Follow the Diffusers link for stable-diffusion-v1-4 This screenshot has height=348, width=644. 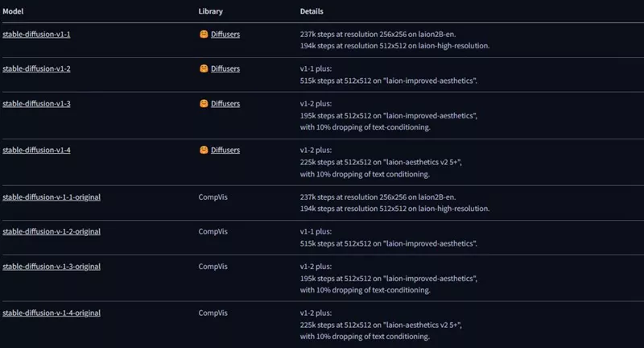[225, 150]
